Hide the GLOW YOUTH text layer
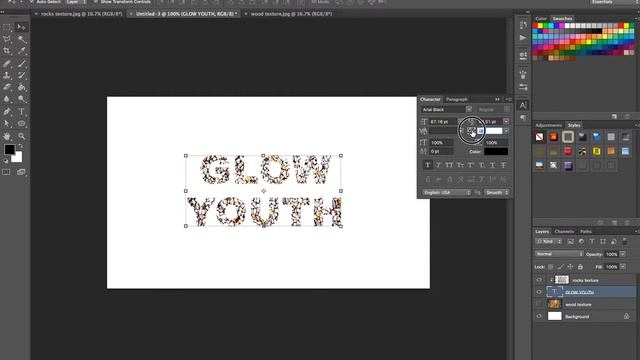This screenshot has height=360, width=640. pyautogui.click(x=539, y=292)
